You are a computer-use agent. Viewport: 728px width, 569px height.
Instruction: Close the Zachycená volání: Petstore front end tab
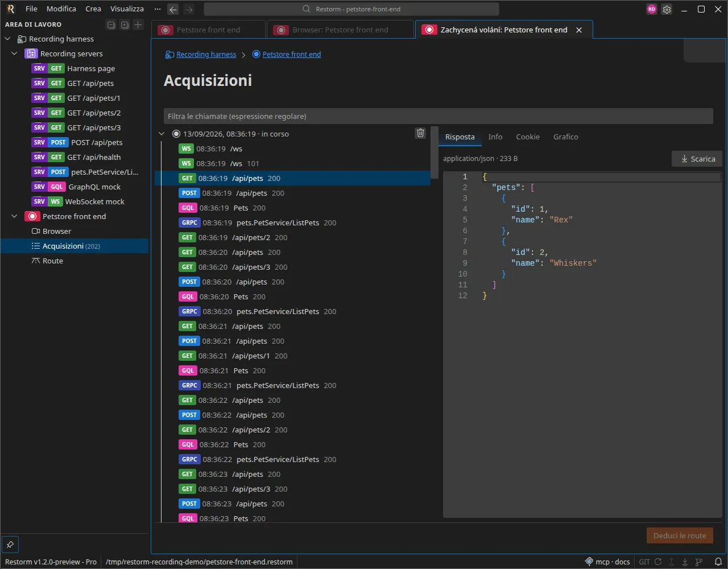pos(579,30)
